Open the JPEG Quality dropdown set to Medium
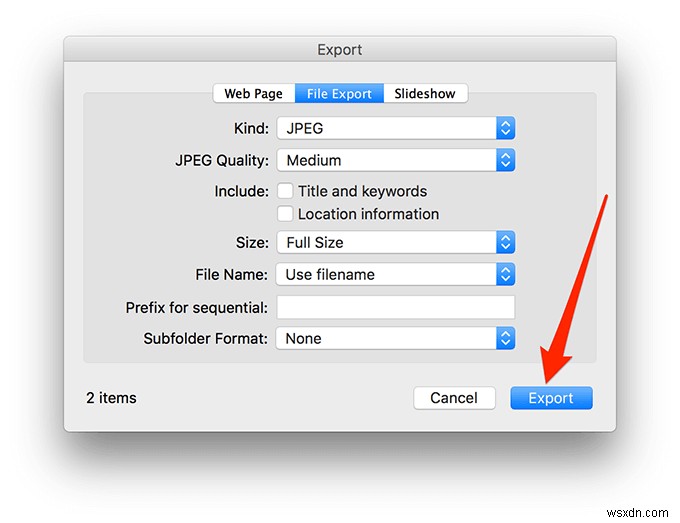Viewport: 680px width, 523px height. 386,160
